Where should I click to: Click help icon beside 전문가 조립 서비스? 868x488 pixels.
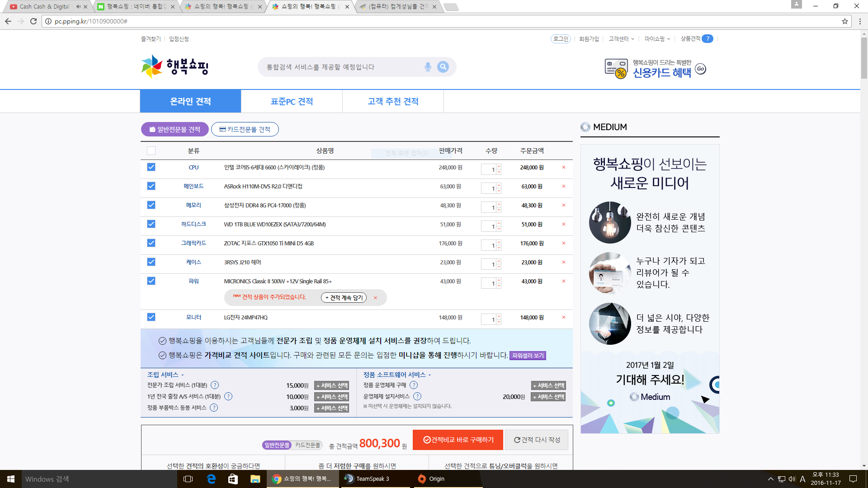(215, 385)
